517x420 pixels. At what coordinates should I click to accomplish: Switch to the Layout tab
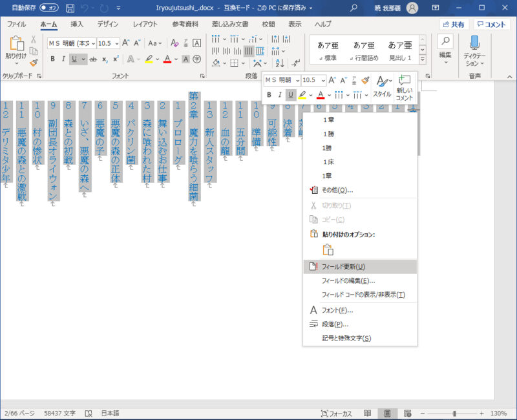click(145, 24)
